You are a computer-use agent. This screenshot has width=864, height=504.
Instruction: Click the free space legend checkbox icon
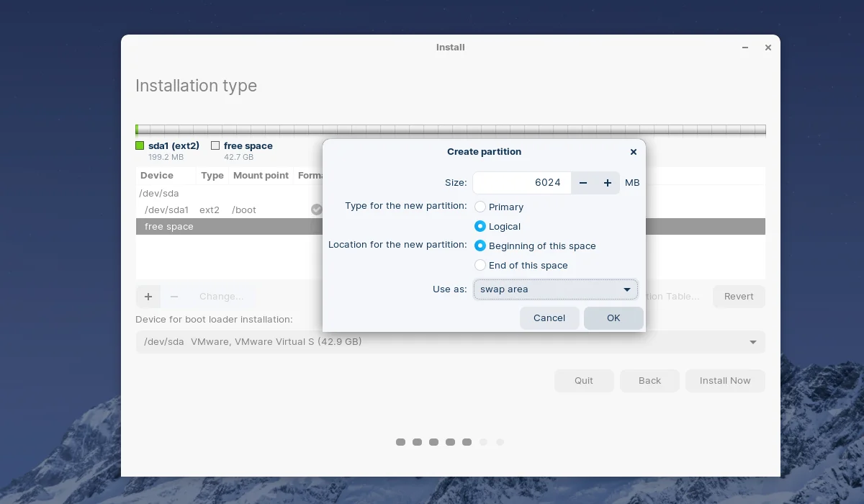(x=215, y=145)
